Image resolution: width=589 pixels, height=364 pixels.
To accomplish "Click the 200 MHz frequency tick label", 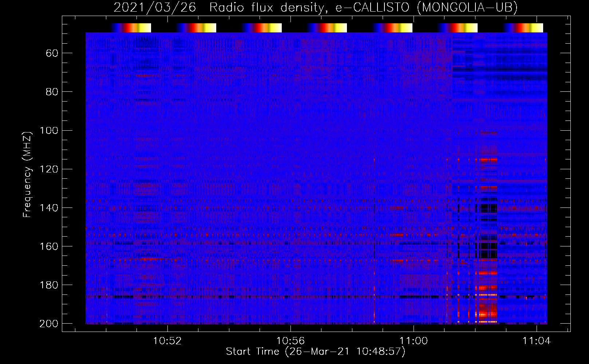I will (x=49, y=324).
